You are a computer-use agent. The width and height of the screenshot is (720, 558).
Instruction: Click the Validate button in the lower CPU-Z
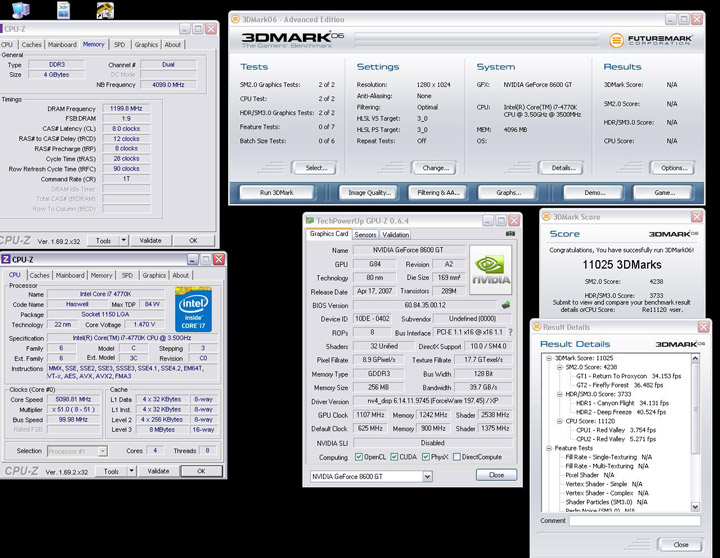coord(158,471)
